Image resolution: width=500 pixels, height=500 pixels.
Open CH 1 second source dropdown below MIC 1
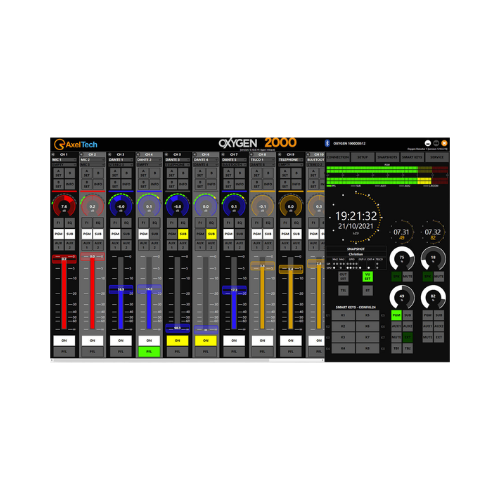[x=64, y=165]
